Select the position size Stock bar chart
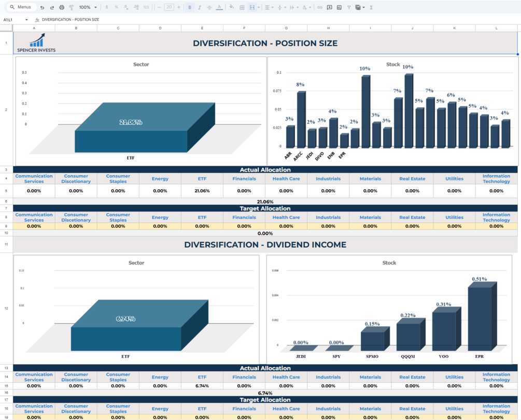The width and height of the screenshot is (521, 420). pyautogui.click(x=393, y=111)
